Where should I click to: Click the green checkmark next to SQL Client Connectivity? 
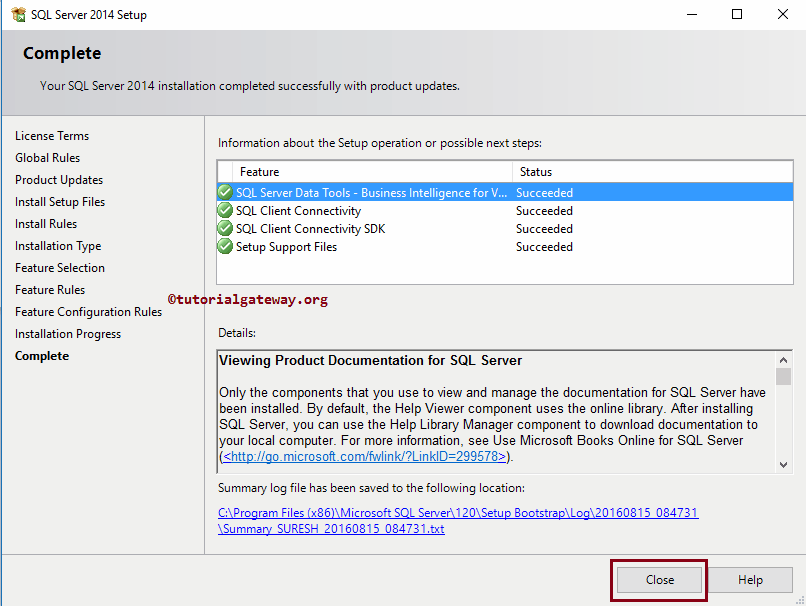[224, 210]
